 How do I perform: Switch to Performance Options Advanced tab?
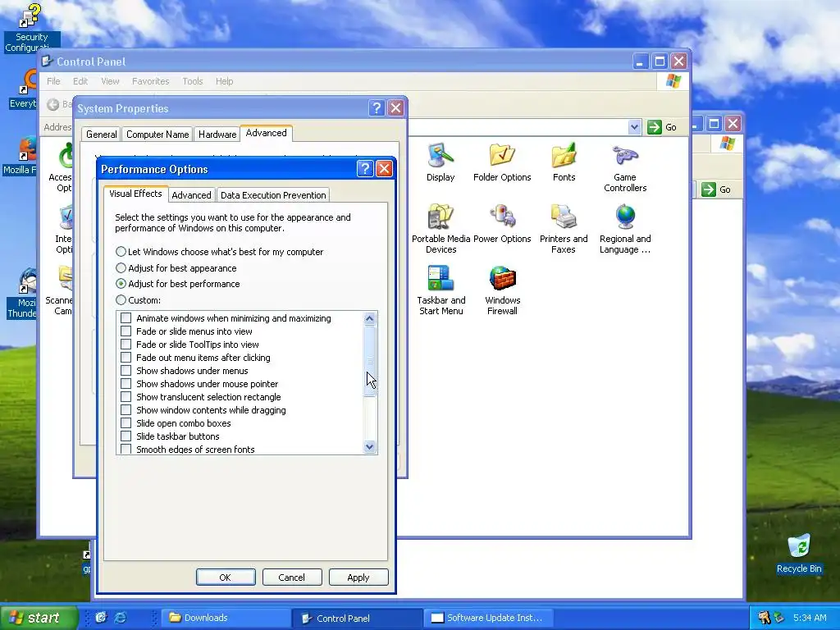[191, 195]
